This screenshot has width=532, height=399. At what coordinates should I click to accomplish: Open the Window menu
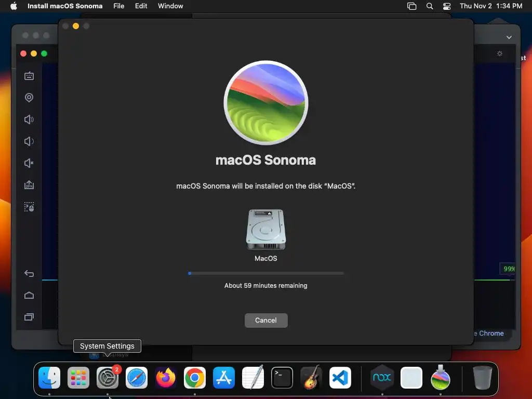pyautogui.click(x=170, y=6)
